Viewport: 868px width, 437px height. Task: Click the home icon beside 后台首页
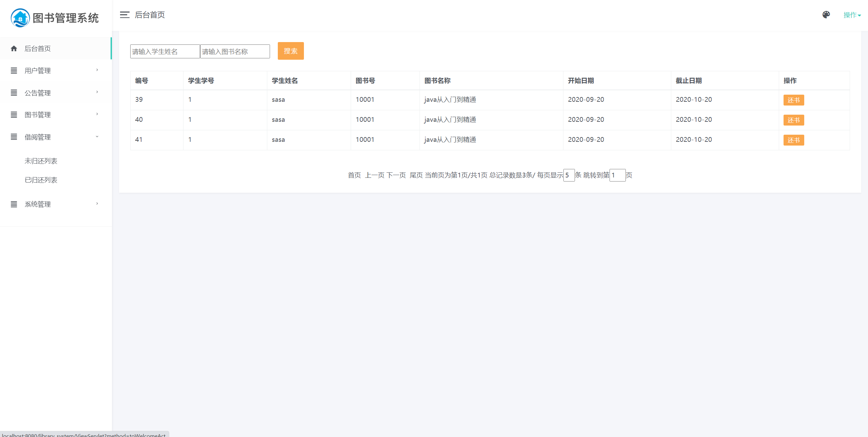tap(14, 49)
